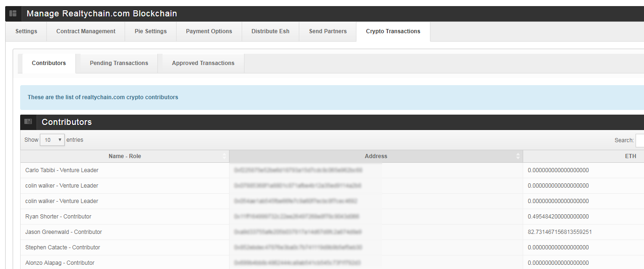Select the Send Partners tab

[328, 31]
